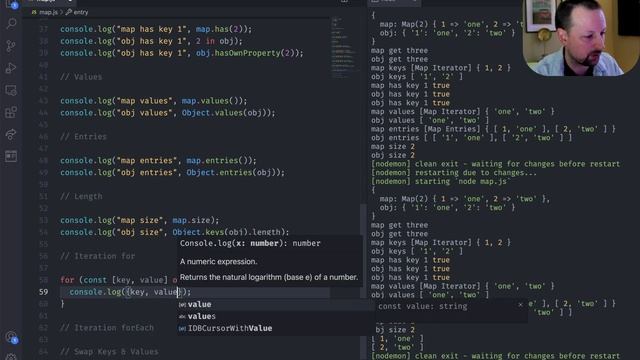
Task: Click the first 'obj keys' terminal output
Action: point(417,77)
